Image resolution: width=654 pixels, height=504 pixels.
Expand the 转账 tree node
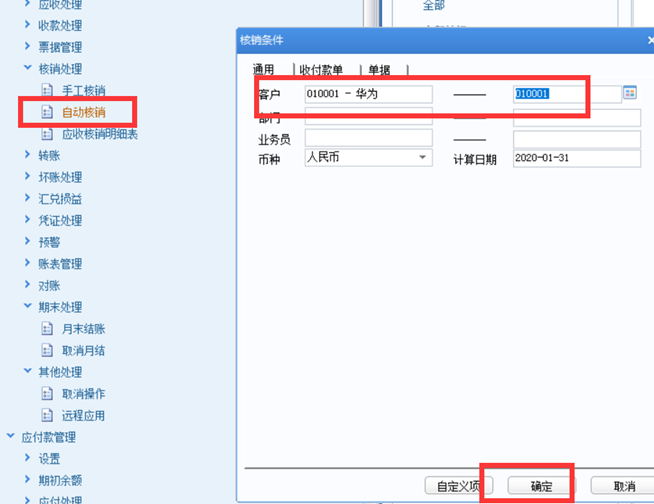click(x=28, y=155)
